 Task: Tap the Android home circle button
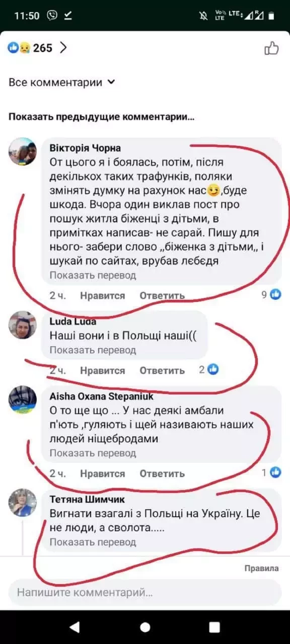coord(145,627)
